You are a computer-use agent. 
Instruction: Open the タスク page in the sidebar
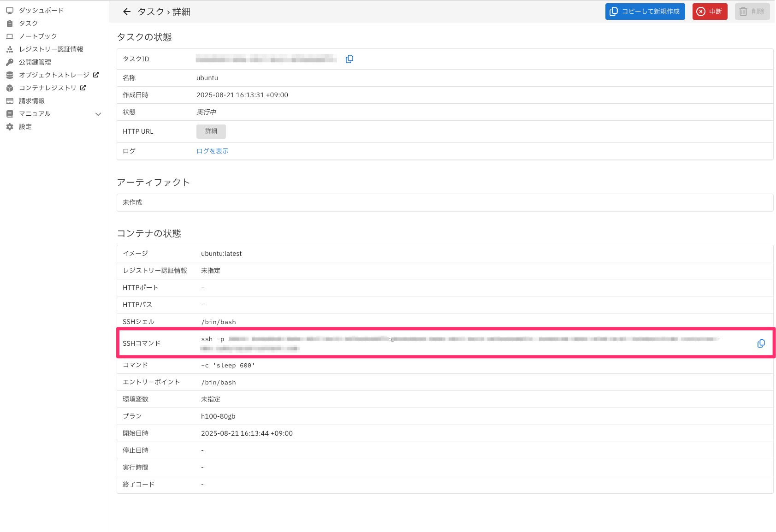click(28, 23)
